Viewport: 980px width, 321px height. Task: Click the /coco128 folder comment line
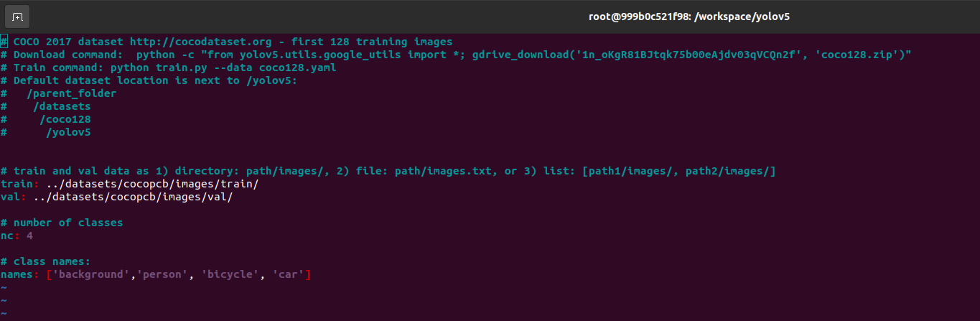[65, 119]
